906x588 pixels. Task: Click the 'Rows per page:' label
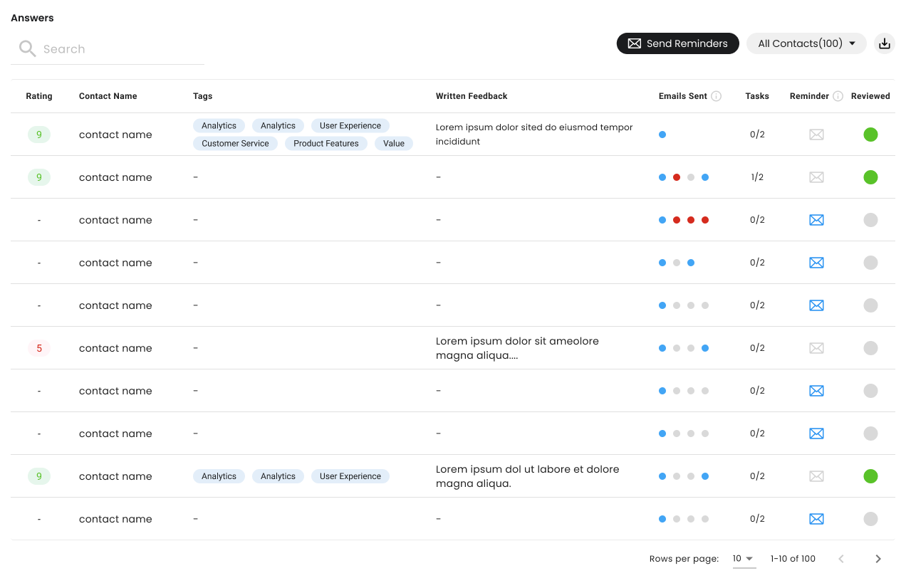684,559
